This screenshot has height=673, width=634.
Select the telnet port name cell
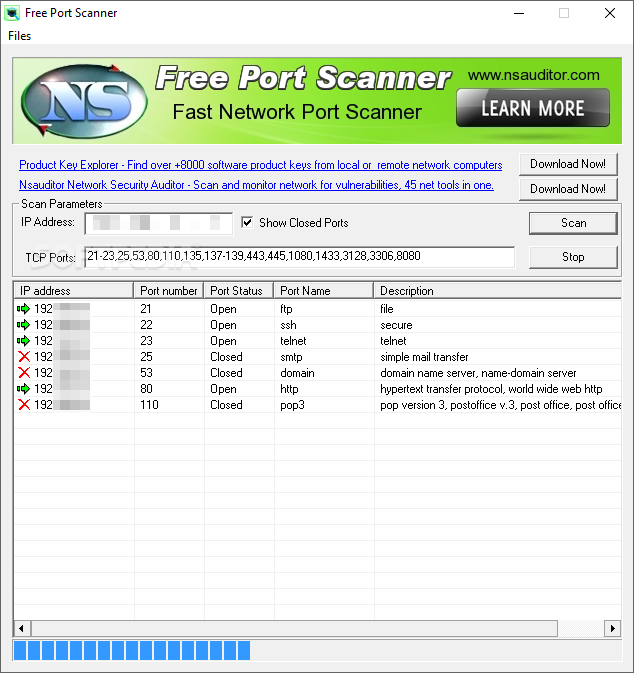point(293,341)
